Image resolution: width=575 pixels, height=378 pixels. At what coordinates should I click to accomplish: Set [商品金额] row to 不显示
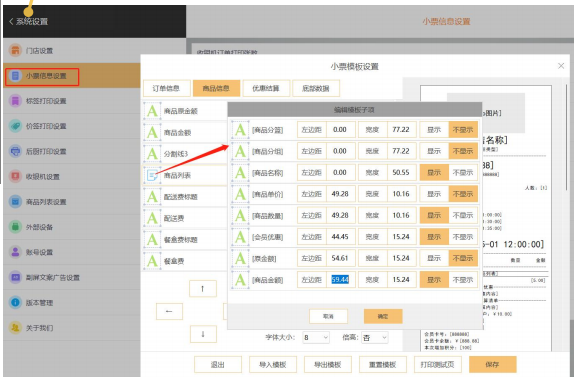[x=463, y=280]
